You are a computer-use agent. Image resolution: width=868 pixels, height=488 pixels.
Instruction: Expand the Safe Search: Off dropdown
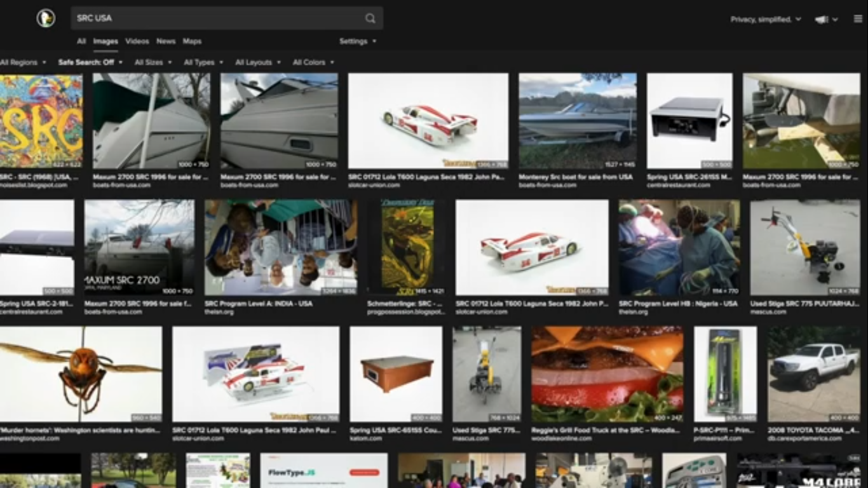90,62
